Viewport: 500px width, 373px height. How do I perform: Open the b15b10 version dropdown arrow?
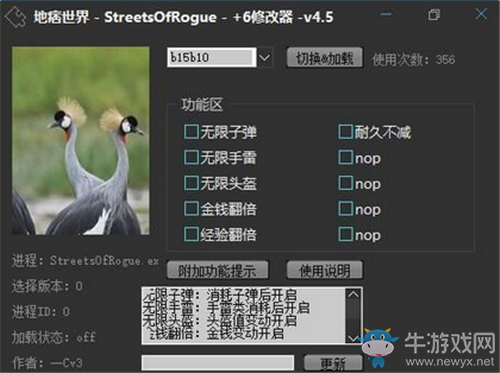[x=265, y=58]
